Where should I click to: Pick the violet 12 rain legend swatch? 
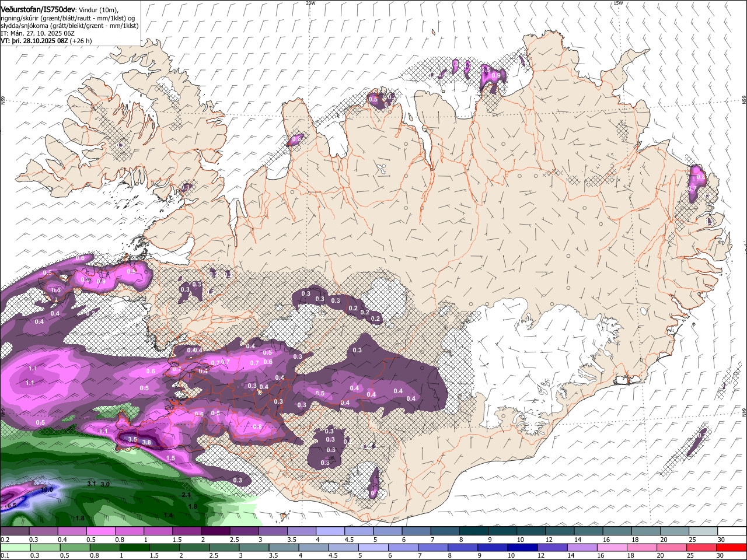tap(552, 547)
